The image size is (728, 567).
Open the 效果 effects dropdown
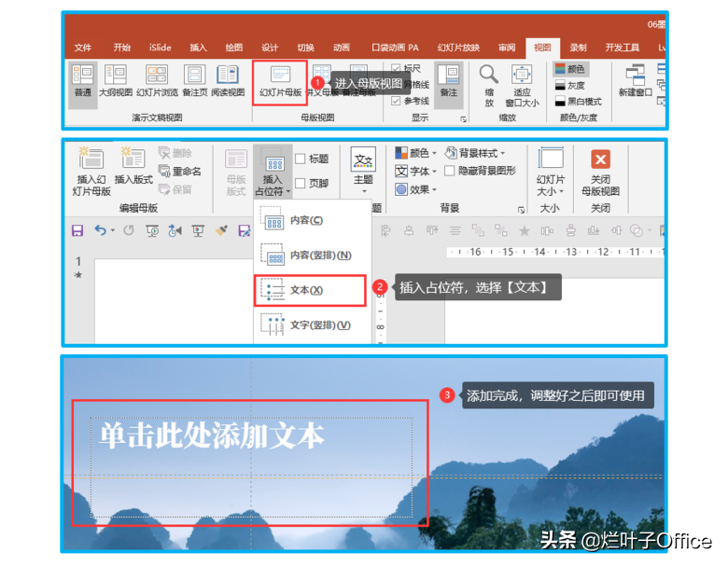tap(415, 189)
